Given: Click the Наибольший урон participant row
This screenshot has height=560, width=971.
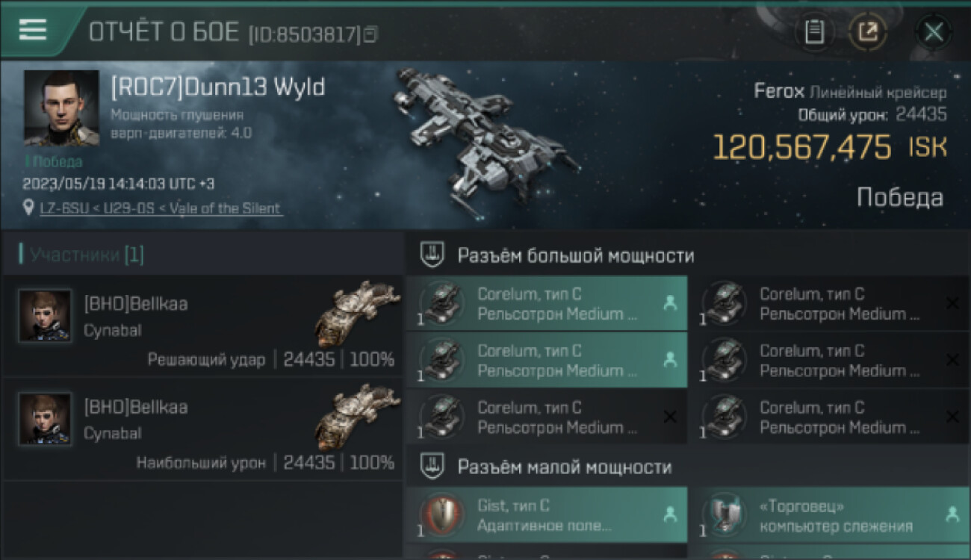Looking at the screenshot, I should click(x=202, y=429).
